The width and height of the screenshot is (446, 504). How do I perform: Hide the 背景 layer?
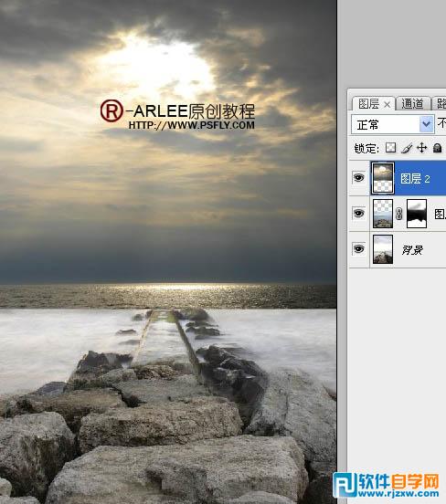point(358,248)
